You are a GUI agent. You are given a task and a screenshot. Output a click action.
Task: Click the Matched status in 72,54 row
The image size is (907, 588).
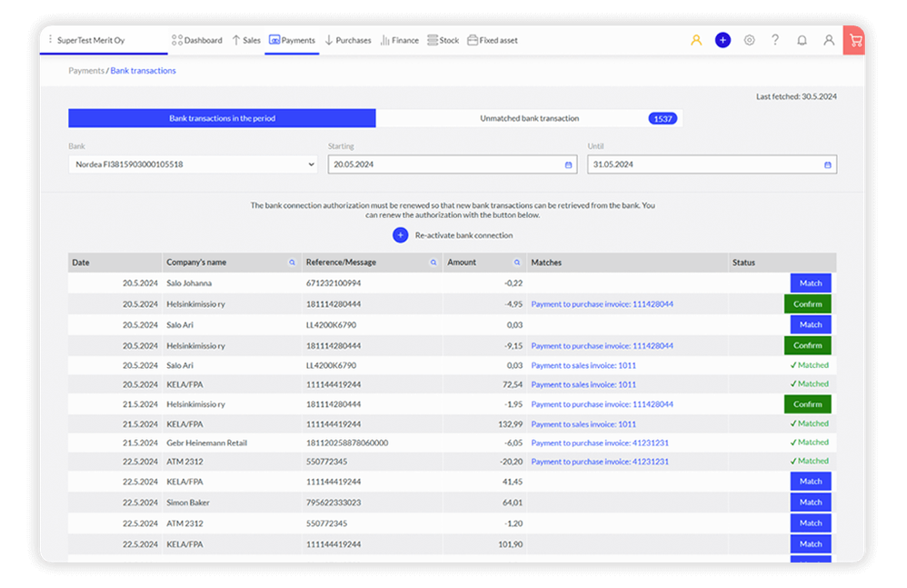pyautogui.click(x=809, y=384)
